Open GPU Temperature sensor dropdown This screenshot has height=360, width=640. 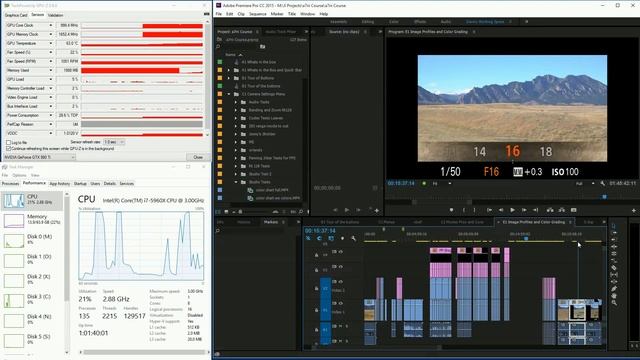51,43
